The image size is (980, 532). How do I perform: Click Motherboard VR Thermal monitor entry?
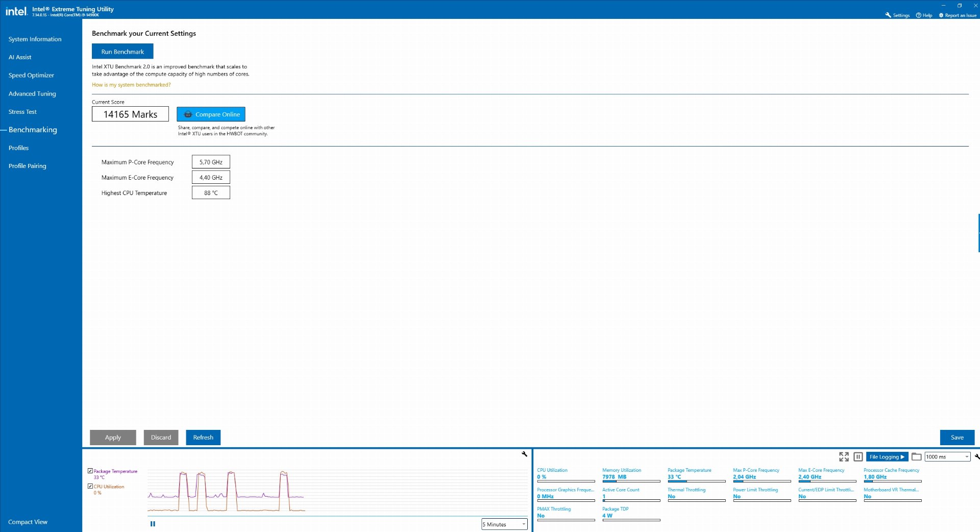(893, 494)
